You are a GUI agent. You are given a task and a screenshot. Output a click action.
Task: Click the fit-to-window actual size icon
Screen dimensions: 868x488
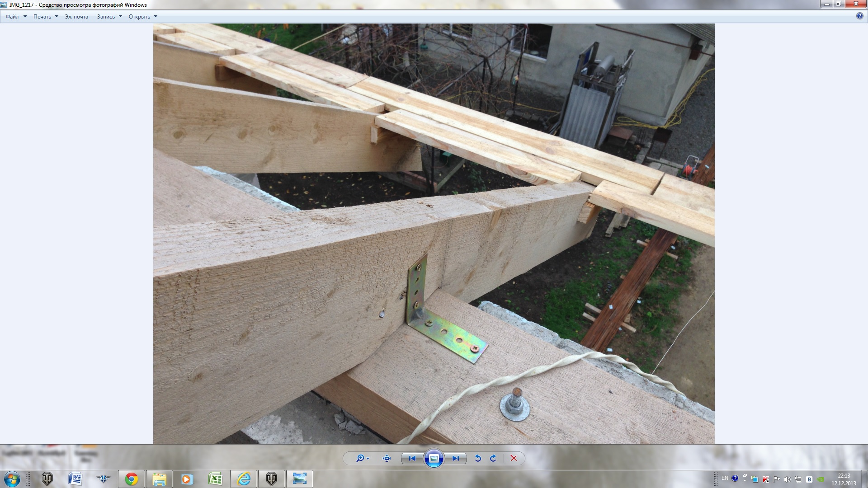click(x=387, y=458)
